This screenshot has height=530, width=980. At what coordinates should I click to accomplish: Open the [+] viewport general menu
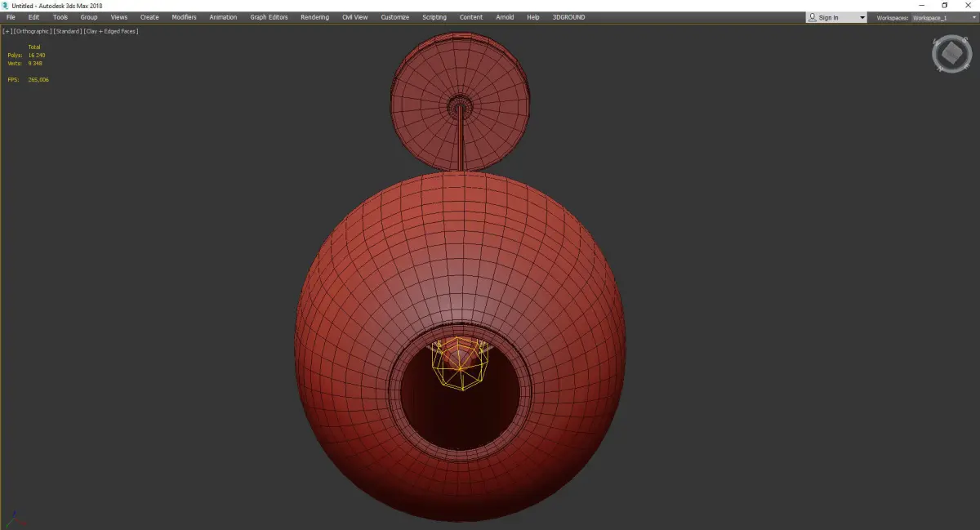point(7,31)
